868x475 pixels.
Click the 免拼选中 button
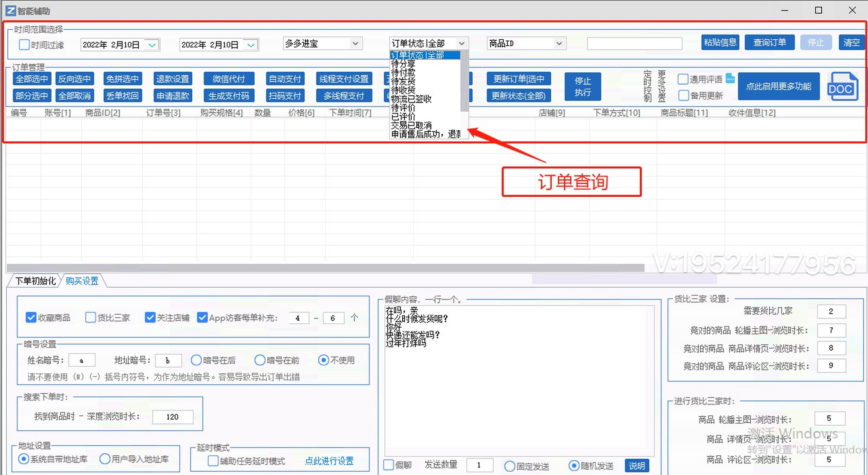(122, 79)
